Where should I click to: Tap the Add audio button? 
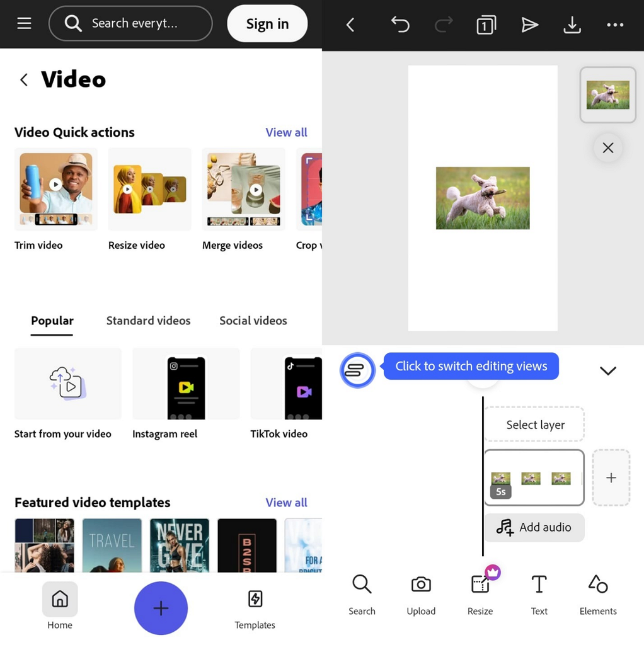coord(534,527)
